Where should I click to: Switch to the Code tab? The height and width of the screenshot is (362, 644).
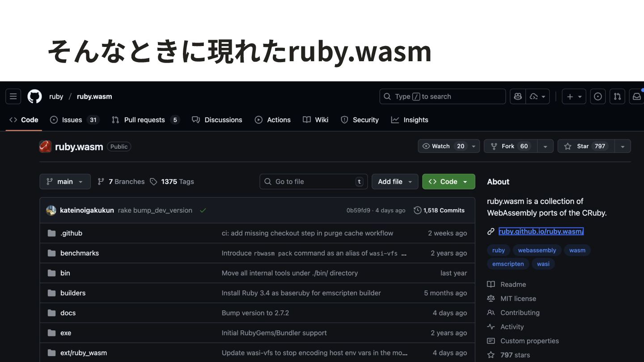[24, 120]
